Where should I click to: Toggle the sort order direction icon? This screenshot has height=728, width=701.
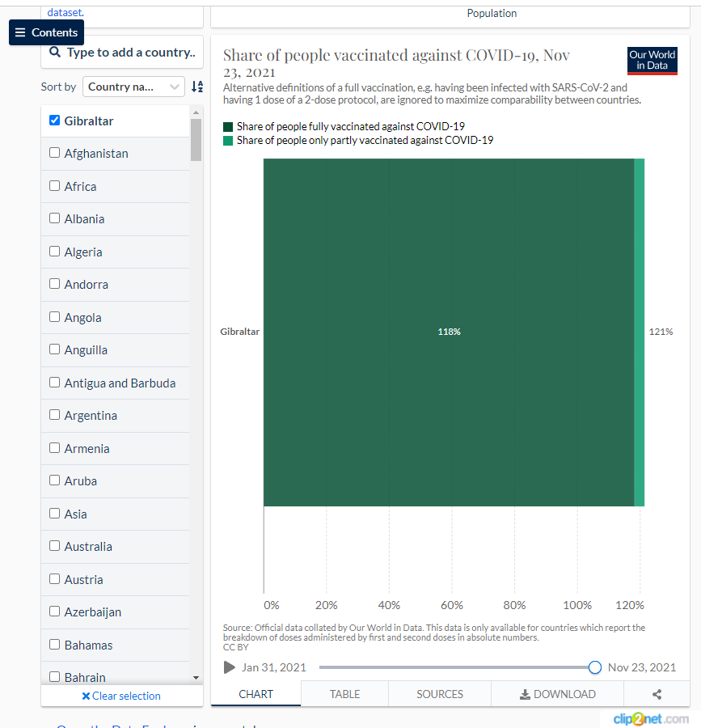coord(197,87)
